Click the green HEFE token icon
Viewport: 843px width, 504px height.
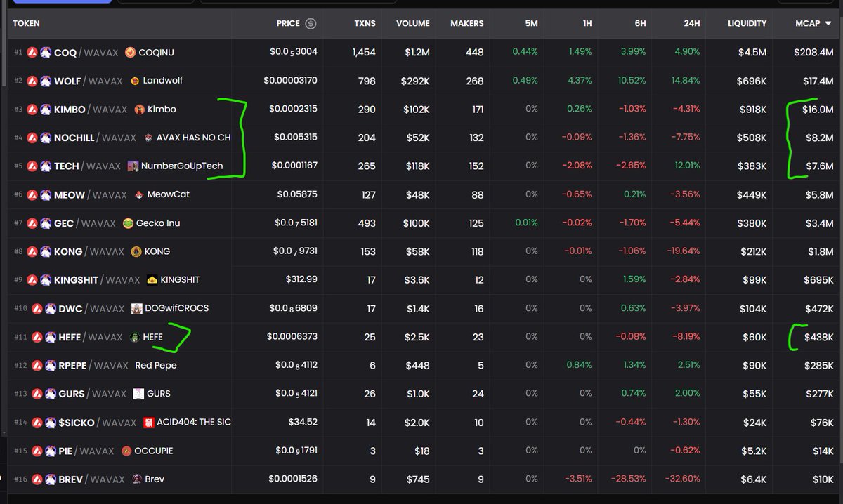[x=133, y=336]
